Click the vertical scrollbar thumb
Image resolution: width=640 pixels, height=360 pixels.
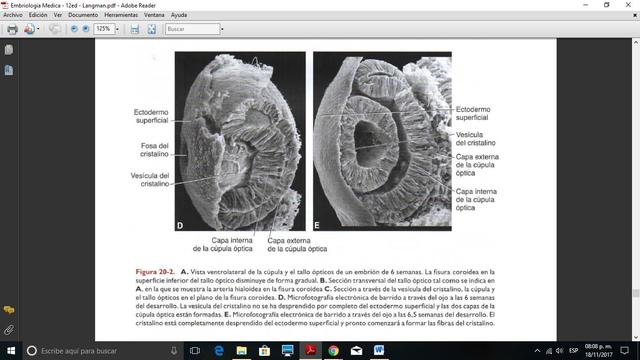[x=636, y=293]
